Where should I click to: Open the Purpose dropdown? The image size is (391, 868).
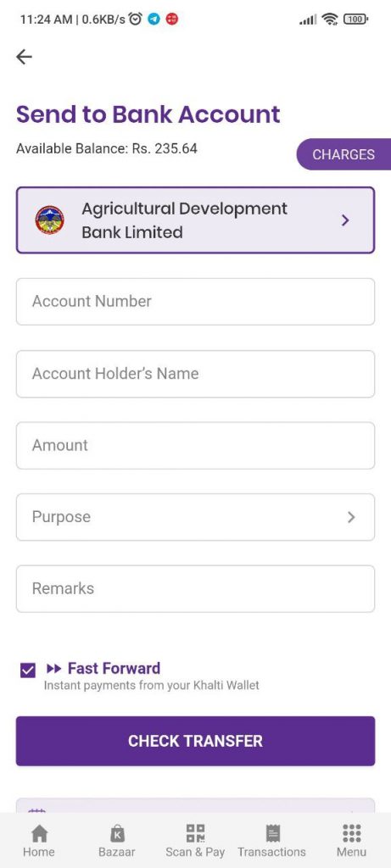pyautogui.click(x=195, y=517)
